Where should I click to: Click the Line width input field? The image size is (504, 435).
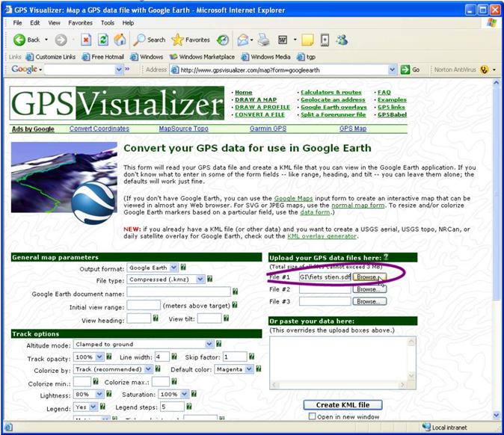point(162,357)
